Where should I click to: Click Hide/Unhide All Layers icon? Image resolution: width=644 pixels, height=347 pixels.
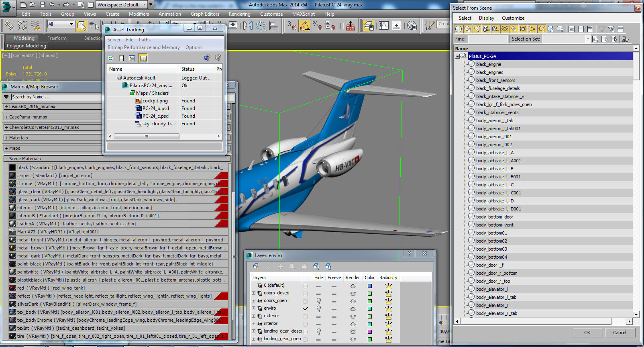click(x=316, y=267)
